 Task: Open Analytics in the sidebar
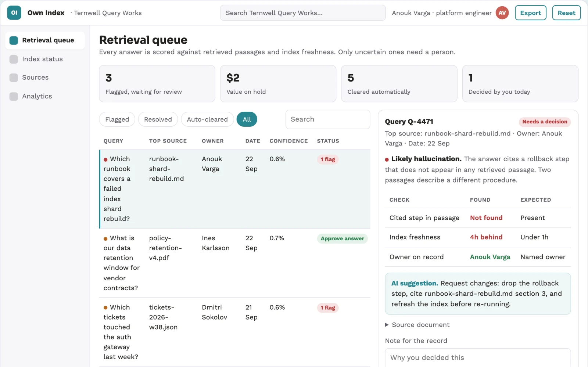45,96
